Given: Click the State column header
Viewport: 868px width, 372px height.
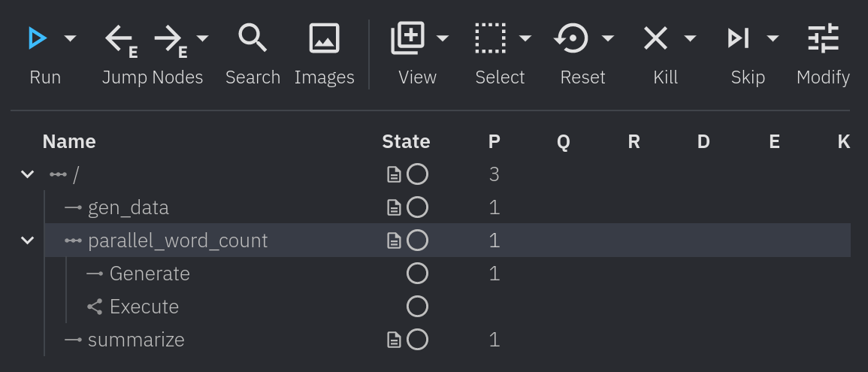Looking at the screenshot, I should [x=406, y=141].
